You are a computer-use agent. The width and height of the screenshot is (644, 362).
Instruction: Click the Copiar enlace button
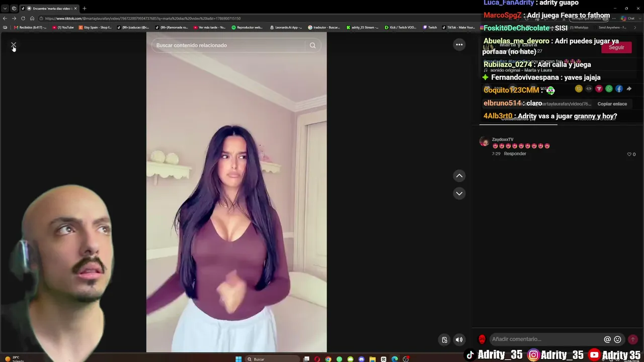click(x=612, y=104)
